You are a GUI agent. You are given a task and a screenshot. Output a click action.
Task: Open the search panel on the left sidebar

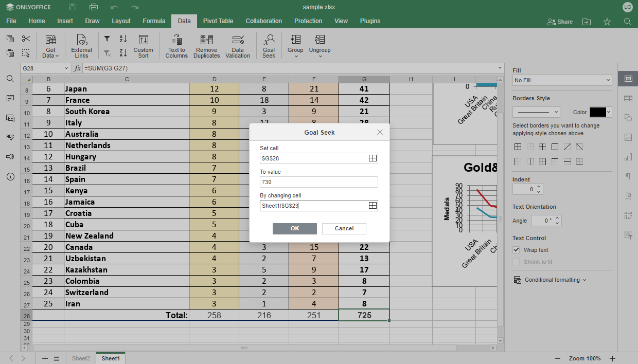[10, 79]
